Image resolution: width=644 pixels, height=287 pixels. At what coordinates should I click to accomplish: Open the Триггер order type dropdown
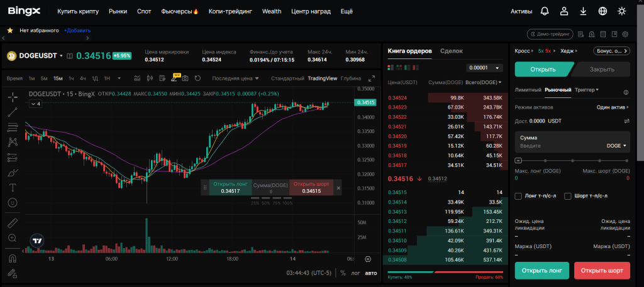[x=587, y=90]
